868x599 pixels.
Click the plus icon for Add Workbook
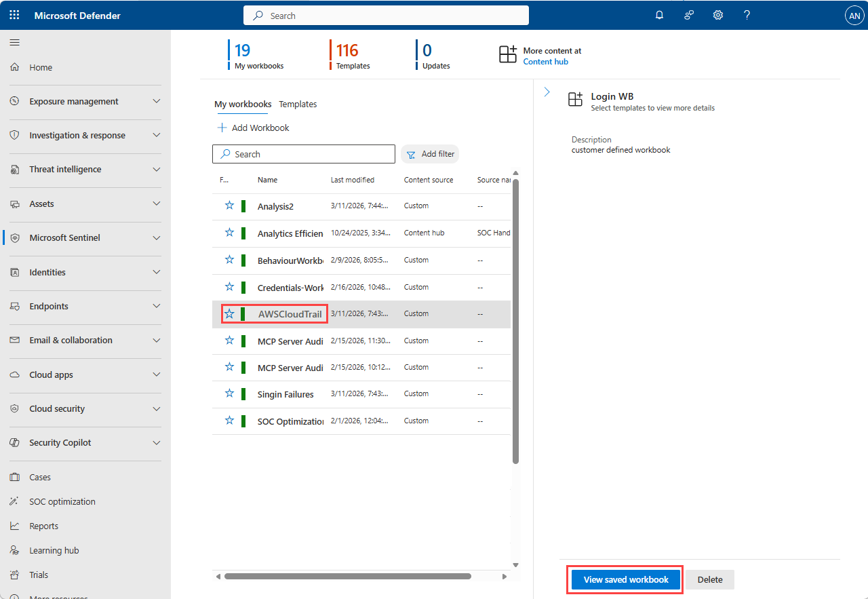222,128
